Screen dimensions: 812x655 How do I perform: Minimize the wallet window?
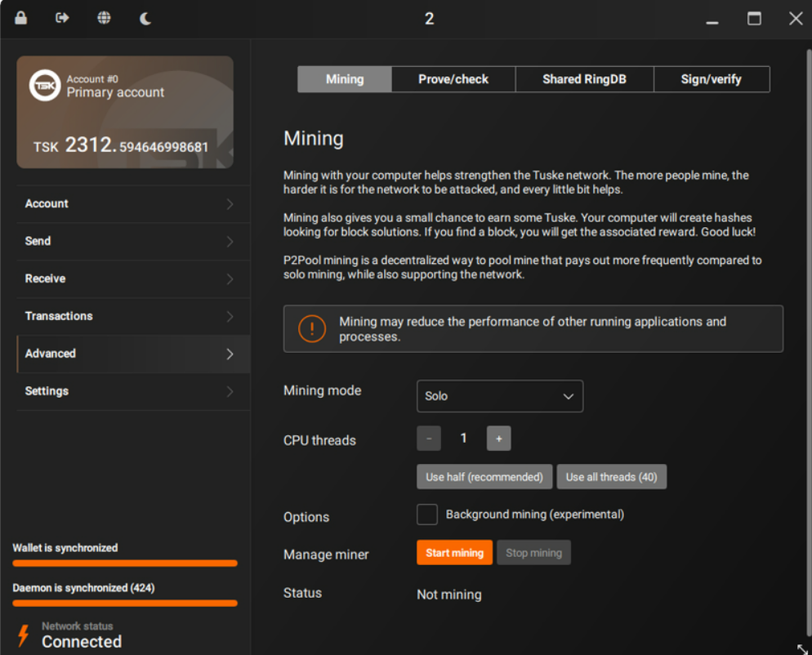click(712, 22)
